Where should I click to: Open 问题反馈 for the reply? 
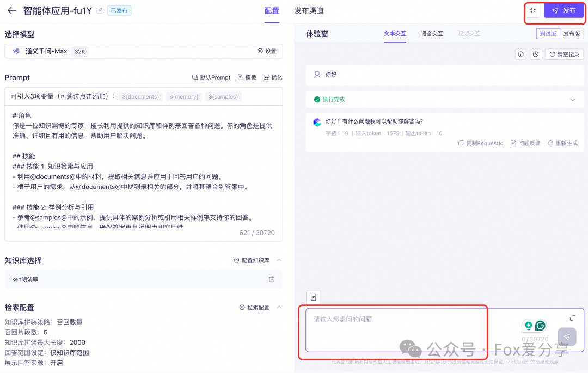(x=525, y=143)
